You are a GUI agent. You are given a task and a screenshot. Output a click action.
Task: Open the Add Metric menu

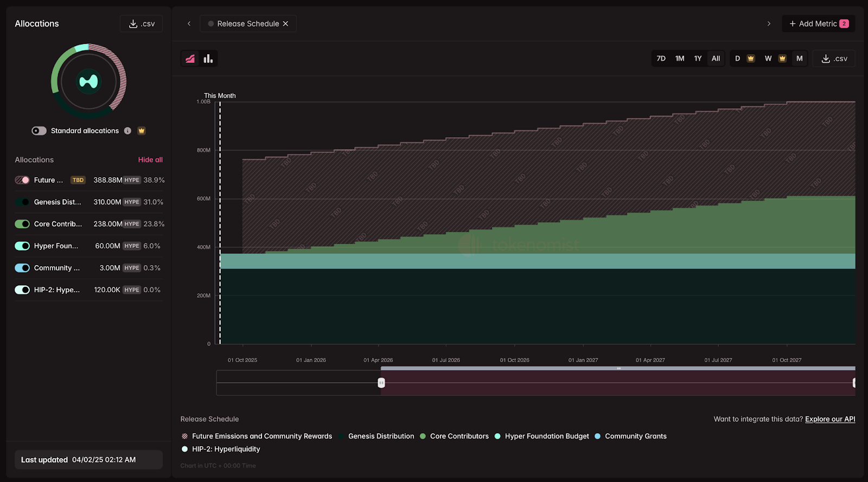click(818, 24)
